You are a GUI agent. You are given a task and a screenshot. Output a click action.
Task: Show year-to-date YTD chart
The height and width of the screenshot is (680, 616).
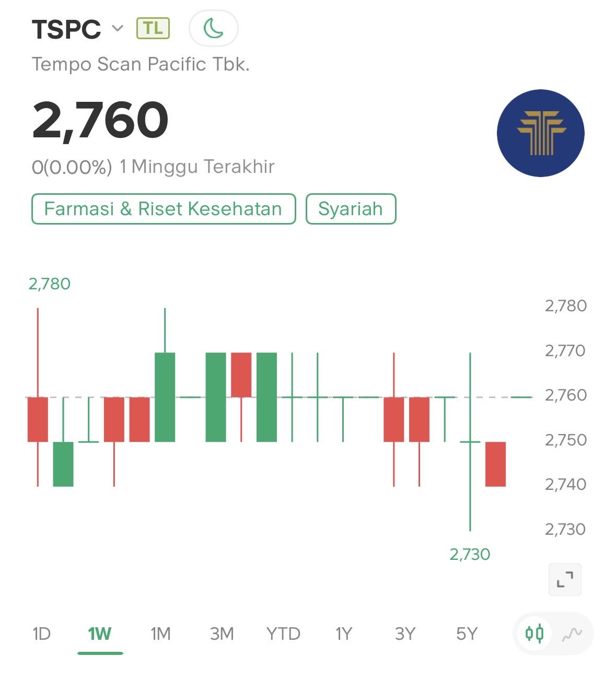click(283, 634)
